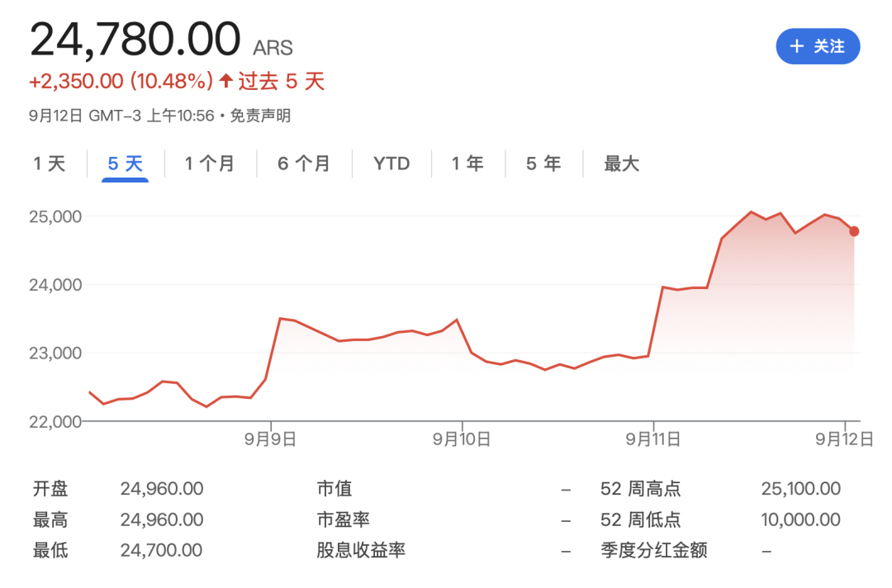Show the YTD chart range

(x=391, y=164)
